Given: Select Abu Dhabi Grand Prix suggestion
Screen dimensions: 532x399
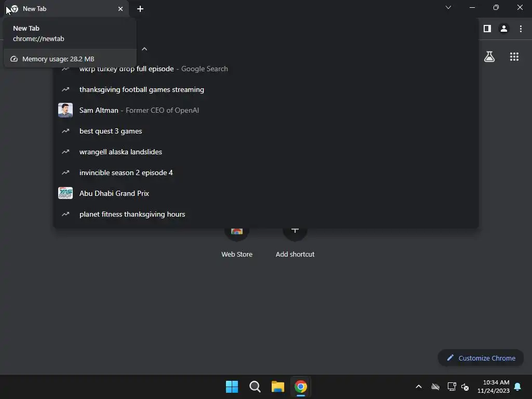Looking at the screenshot, I should pos(266,193).
